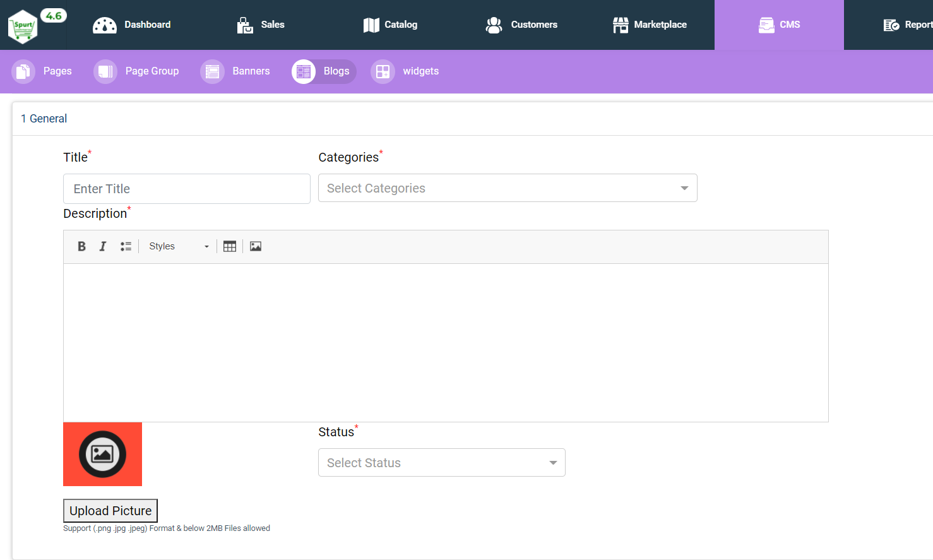The width and height of the screenshot is (933, 560).
Task: Open the Dashboard menu
Action: [147, 25]
